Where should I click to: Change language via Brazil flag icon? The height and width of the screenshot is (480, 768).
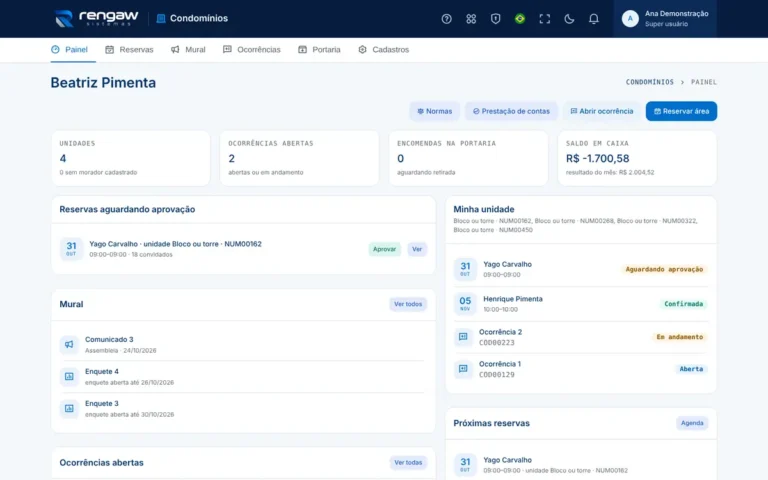coord(520,19)
